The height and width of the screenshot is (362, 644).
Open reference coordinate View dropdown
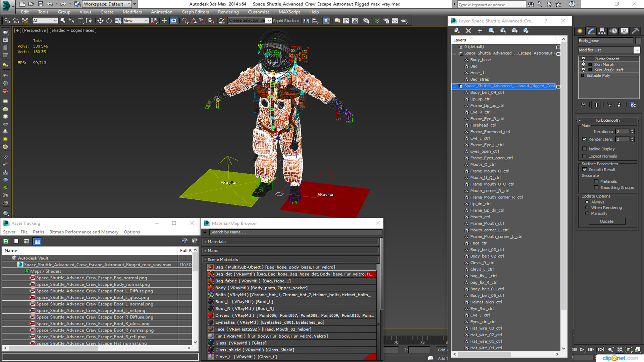pyautogui.click(x=136, y=21)
